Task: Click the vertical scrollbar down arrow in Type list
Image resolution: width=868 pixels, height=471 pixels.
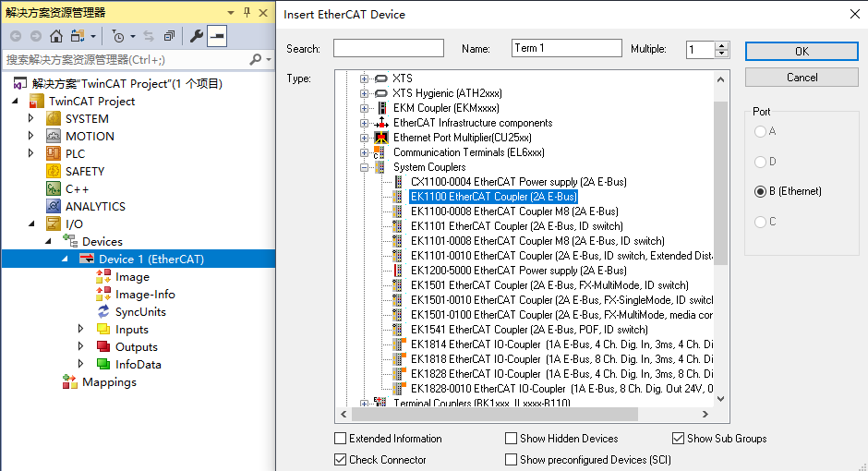Action: pos(721,398)
